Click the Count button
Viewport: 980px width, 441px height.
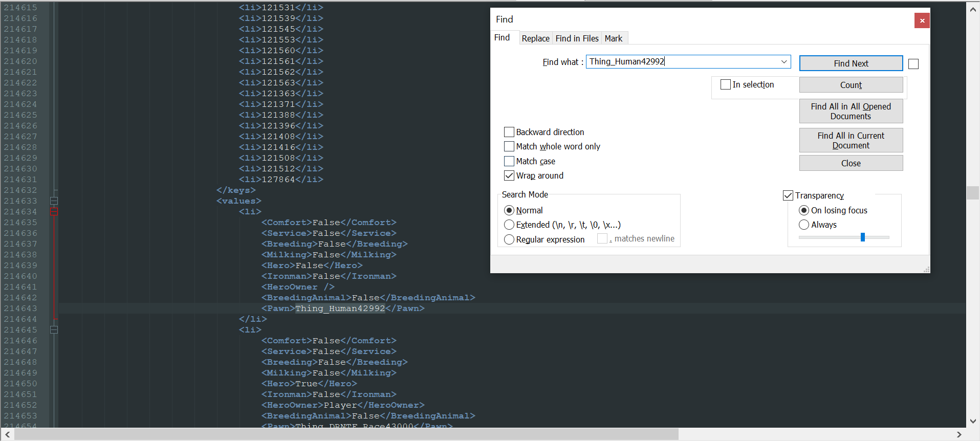pyautogui.click(x=851, y=85)
